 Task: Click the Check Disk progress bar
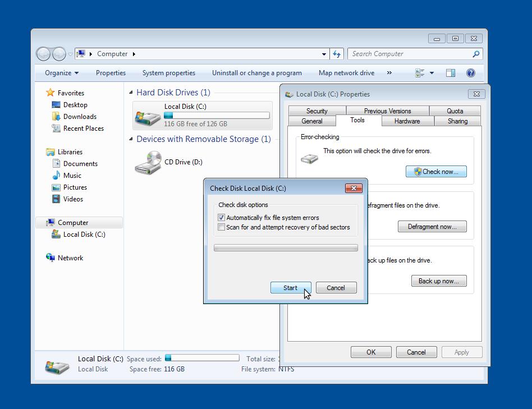click(286, 248)
